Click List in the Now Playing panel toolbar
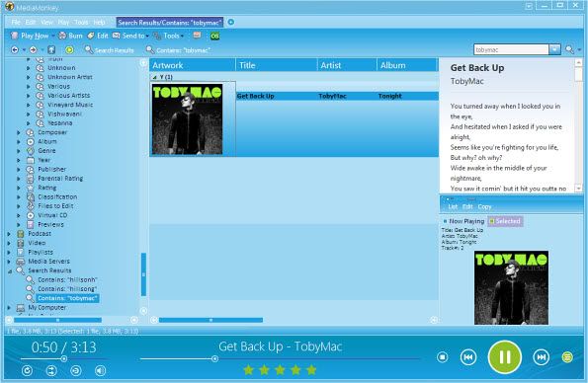588x383 pixels. click(453, 206)
